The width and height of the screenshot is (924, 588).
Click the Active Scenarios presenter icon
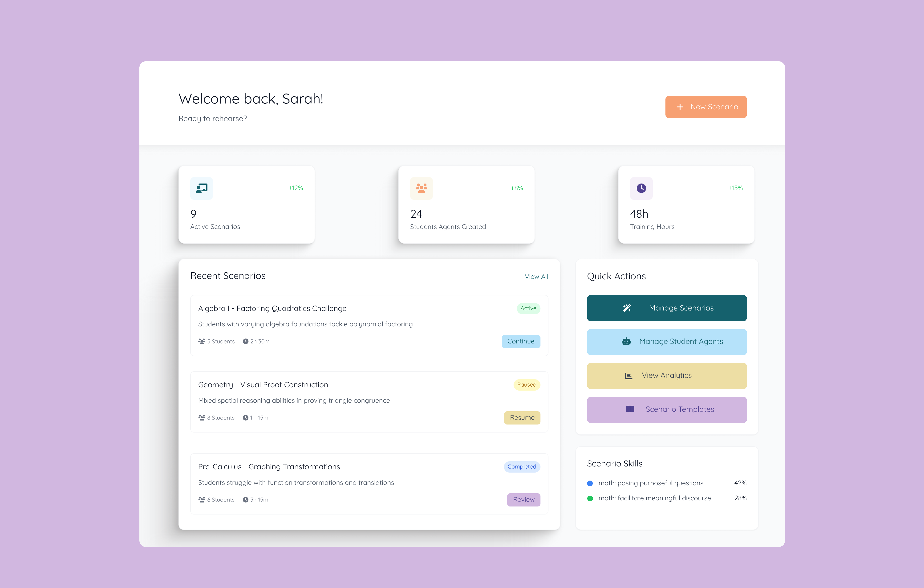coord(202,188)
